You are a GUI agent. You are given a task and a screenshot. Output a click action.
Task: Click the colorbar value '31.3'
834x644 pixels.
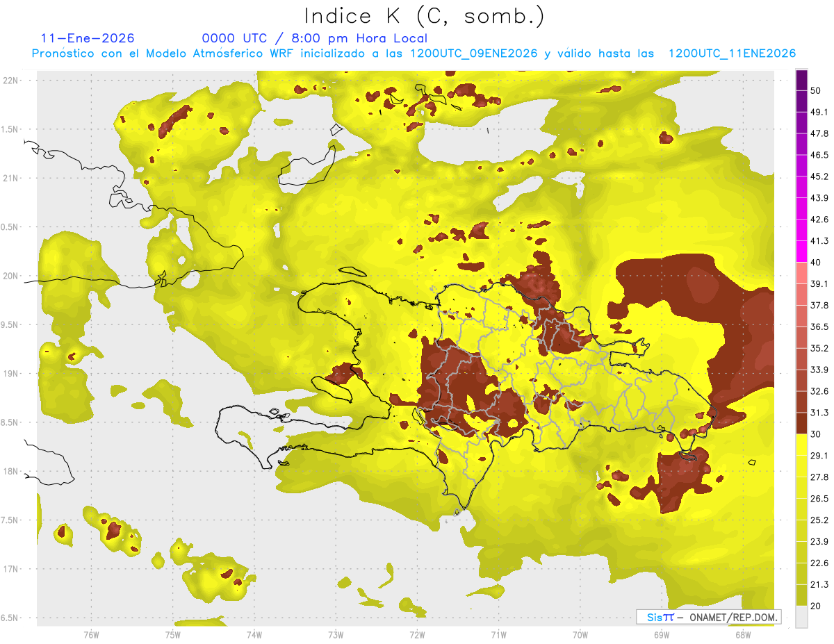click(819, 413)
